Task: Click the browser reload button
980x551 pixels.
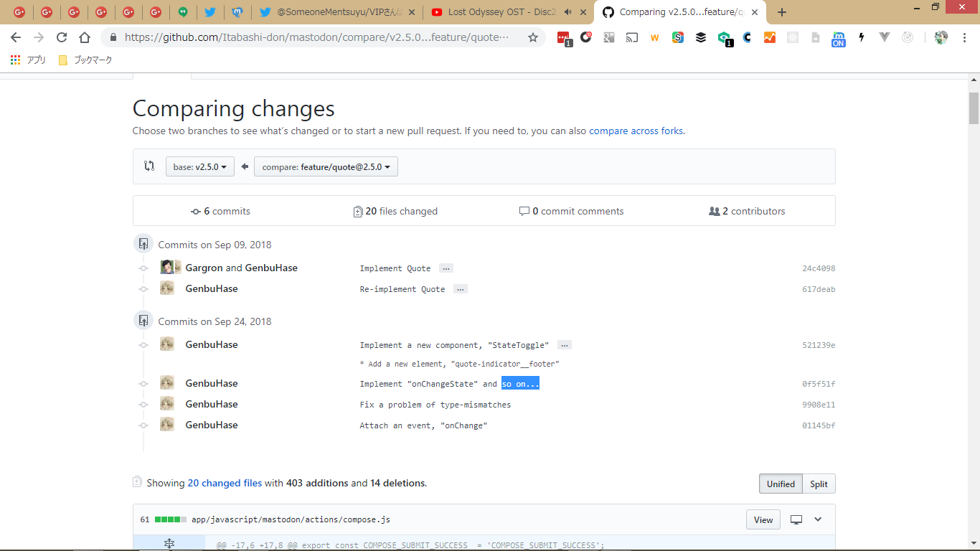Action: [x=62, y=37]
